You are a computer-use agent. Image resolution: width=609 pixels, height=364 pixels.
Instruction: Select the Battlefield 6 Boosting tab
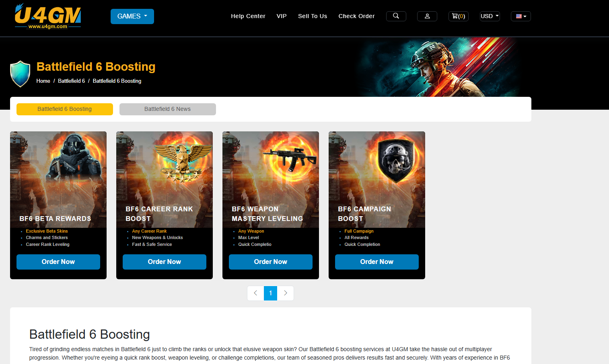coord(64,109)
